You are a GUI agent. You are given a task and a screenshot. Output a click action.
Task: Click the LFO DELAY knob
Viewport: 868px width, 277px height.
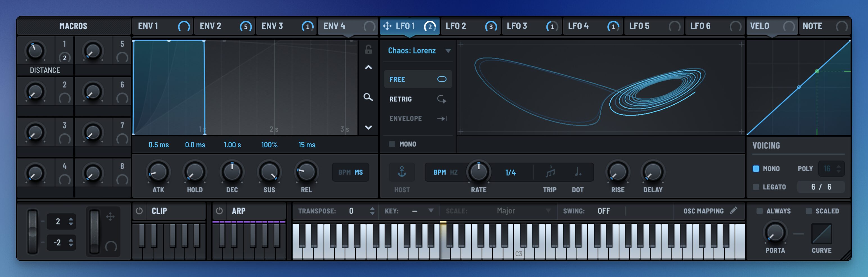(653, 172)
